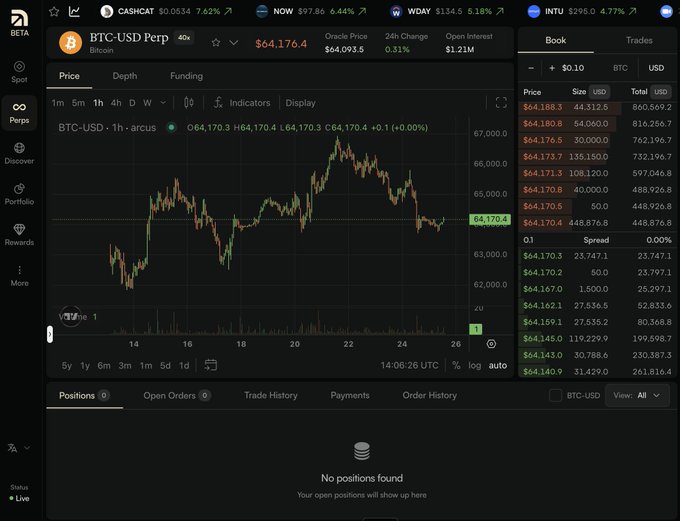Open the language selector dropdown
Image resolution: width=680 pixels, height=521 pixels.
pyautogui.click(x=19, y=448)
